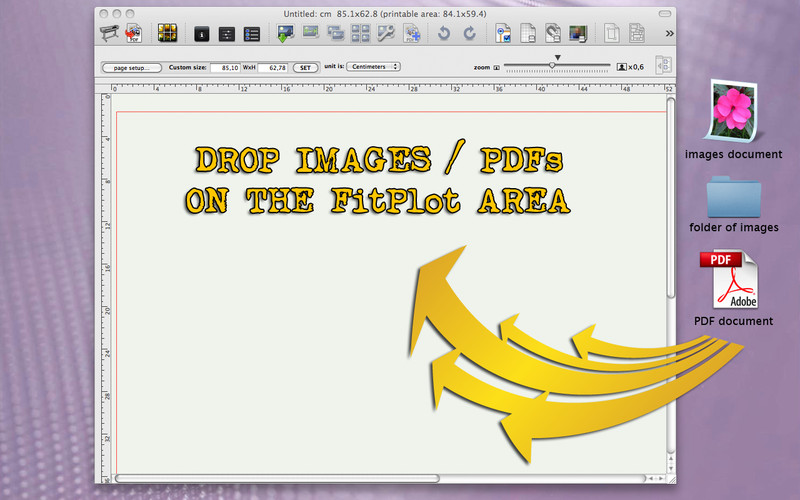Click the plotter print icon
This screenshot has height=500, width=800.
click(109, 34)
